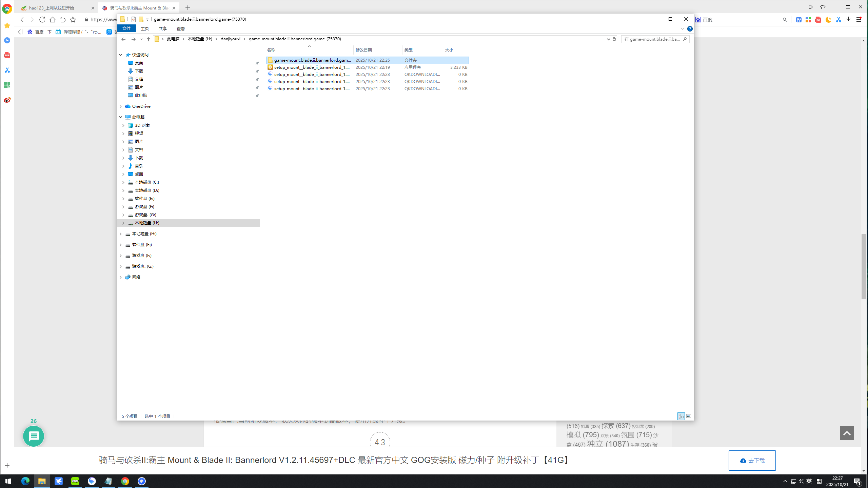
Task: Open the 文件 menu tab
Action: (126, 28)
